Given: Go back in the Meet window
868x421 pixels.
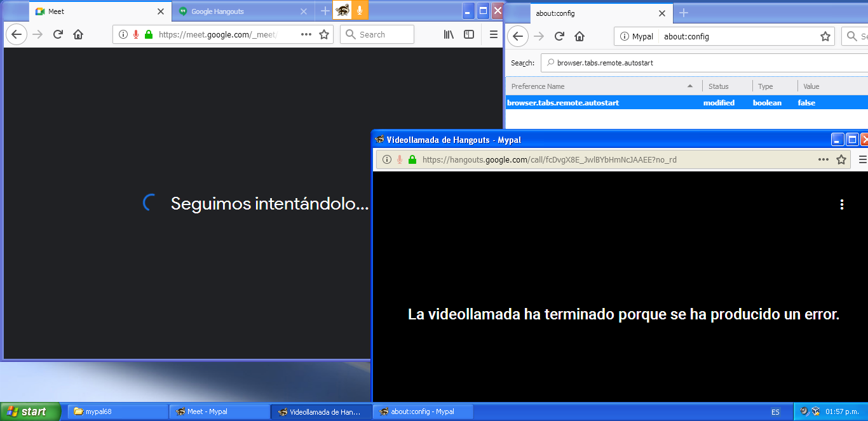Looking at the screenshot, I should coord(17,34).
